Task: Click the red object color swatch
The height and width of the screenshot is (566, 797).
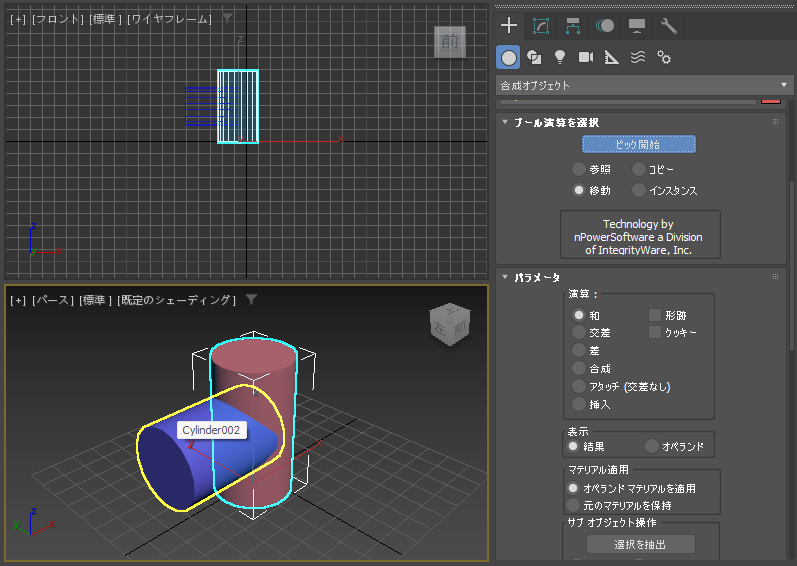Action: (x=771, y=102)
